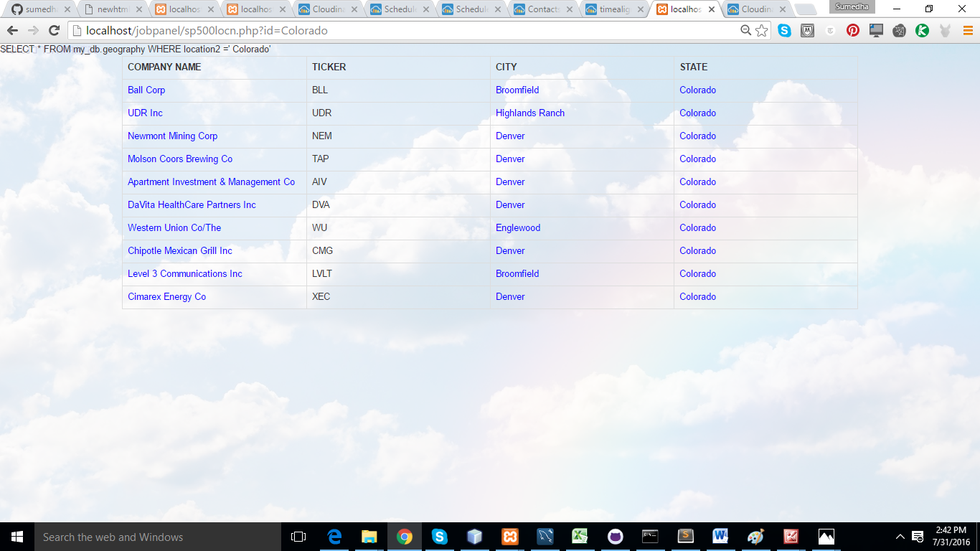Open the Photos app from taskbar
This screenshot has height=551, width=980.
(826, 537)
